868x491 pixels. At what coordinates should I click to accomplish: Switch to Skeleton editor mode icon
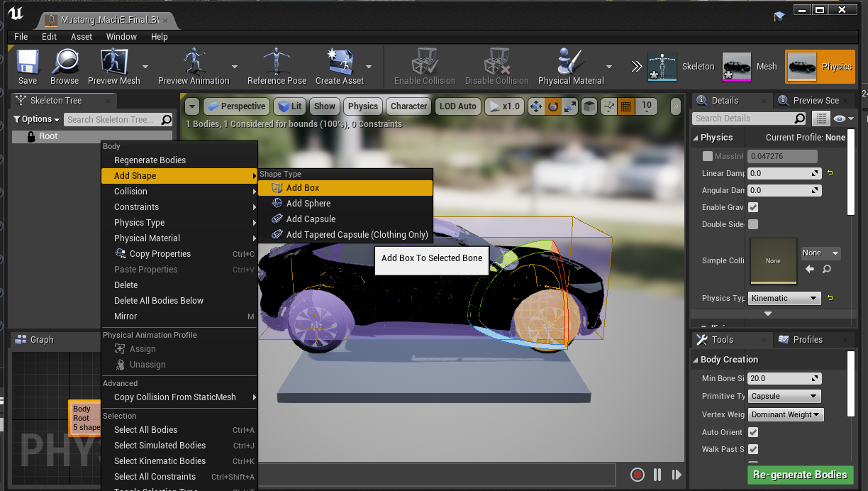point(664,67)
